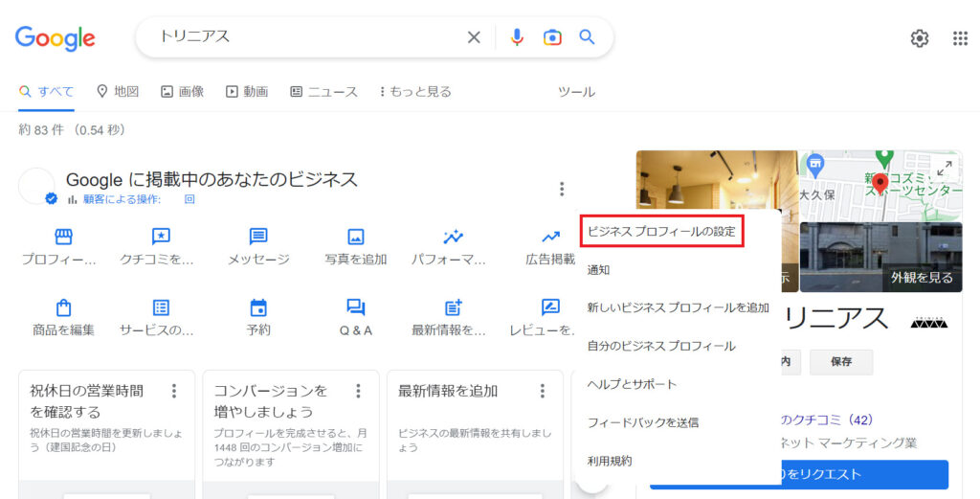Open Google apps grid icon
This screenshot has height=499, width=980.
[x=960, y=38]
